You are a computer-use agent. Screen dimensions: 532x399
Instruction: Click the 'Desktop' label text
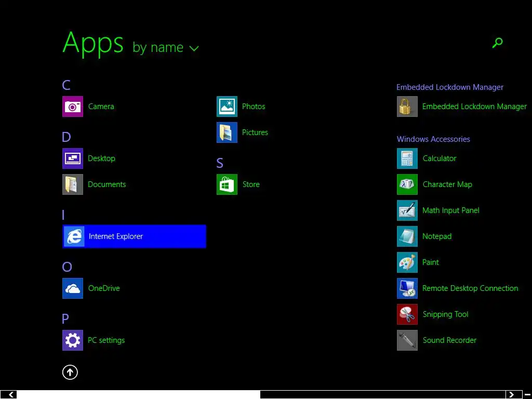pos(101,158)
